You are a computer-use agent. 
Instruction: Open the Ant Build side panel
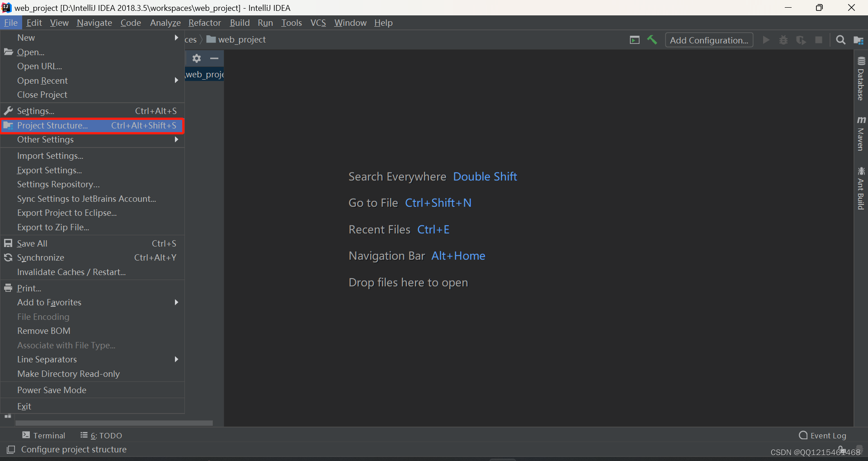(x=861, y=189)
